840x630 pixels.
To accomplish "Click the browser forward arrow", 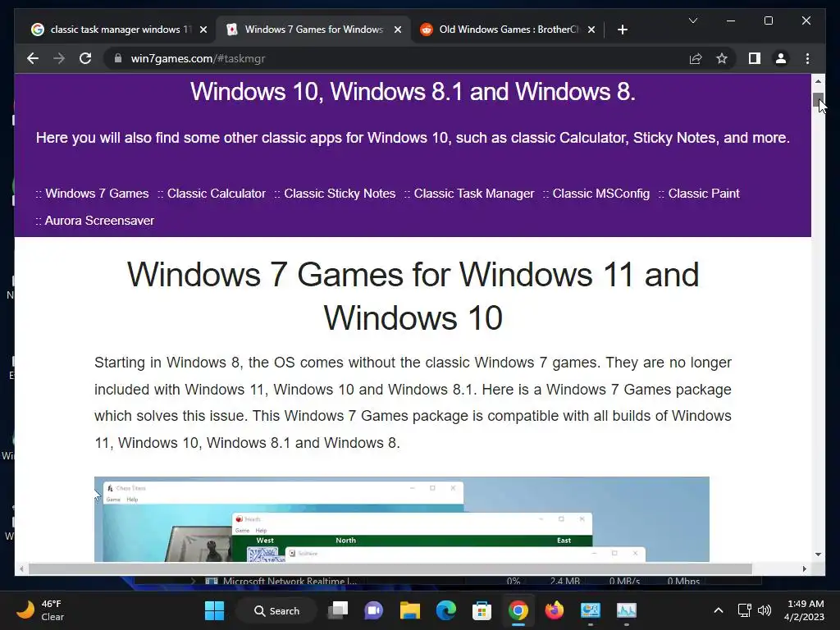I will point(59,58).
